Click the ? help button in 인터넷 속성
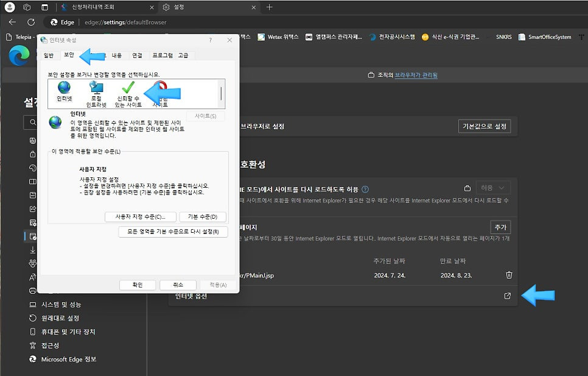 coord(210,40)
